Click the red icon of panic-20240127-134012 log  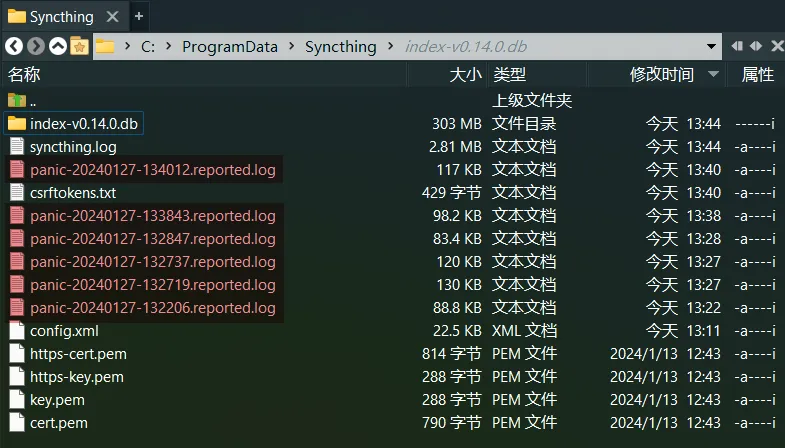[17, 169]
